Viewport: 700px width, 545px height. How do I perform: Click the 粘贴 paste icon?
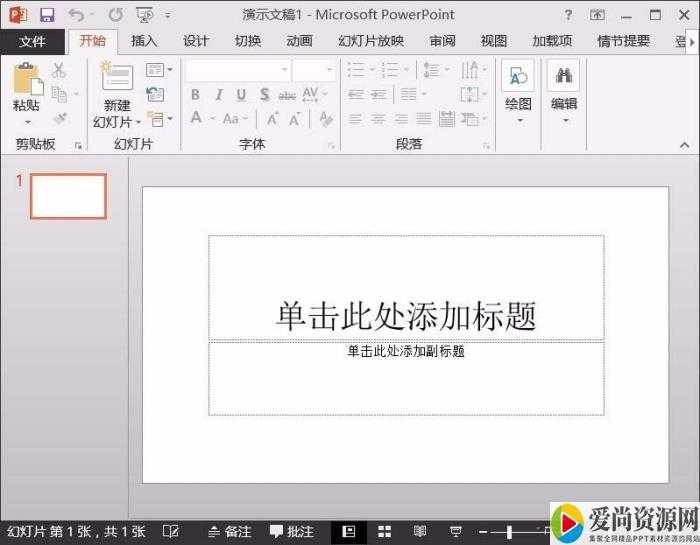(28, 79)
